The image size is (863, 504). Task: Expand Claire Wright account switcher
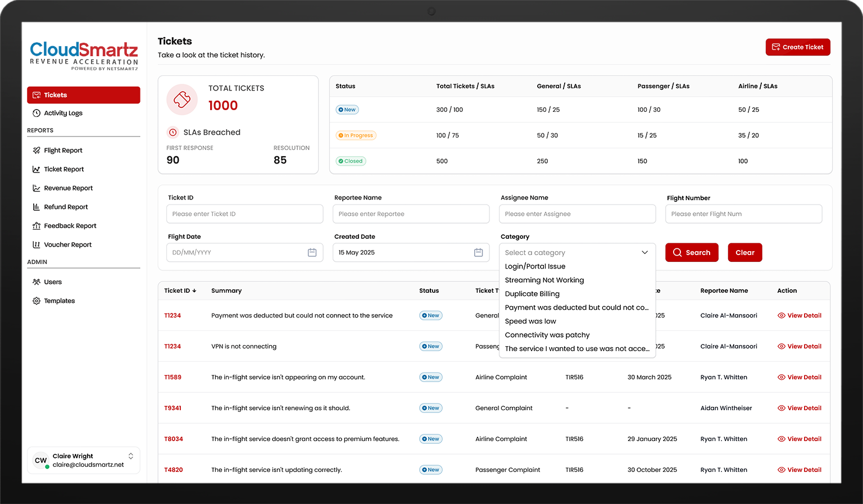pyautogui.click(x=131, y=456)
